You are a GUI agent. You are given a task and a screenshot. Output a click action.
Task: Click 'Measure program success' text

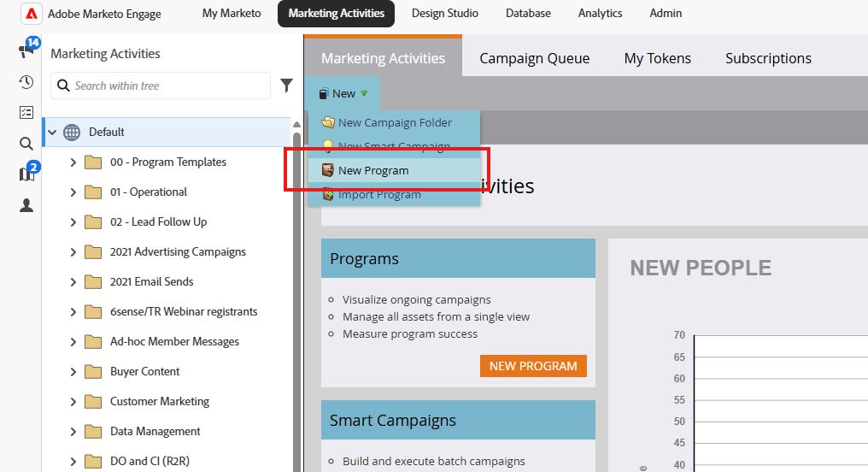click(409, 334)
